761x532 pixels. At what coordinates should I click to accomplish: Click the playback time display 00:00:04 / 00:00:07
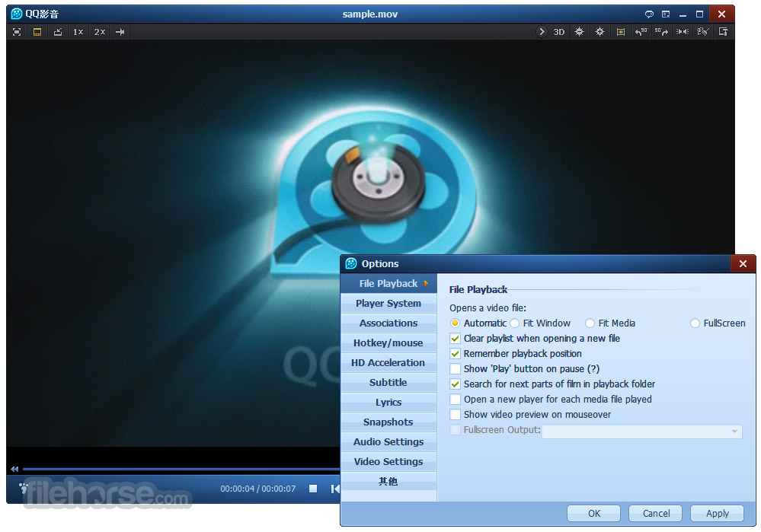pos(257,489)
